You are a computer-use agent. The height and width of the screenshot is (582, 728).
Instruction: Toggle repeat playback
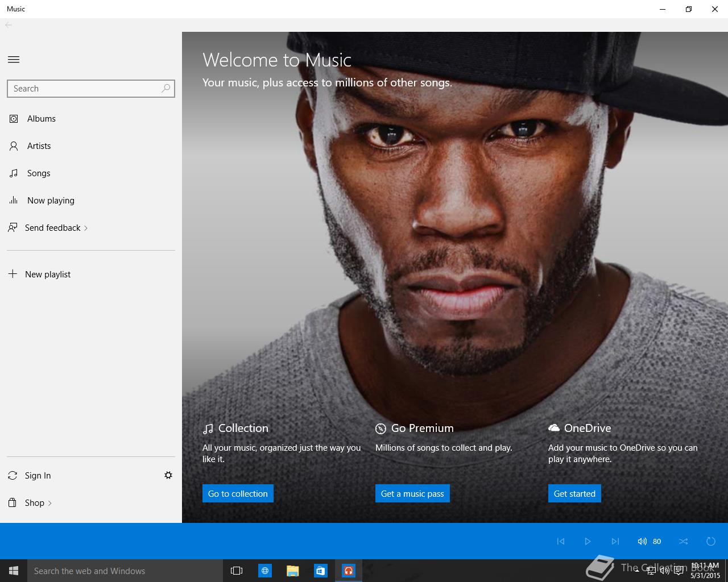point(711,541)
